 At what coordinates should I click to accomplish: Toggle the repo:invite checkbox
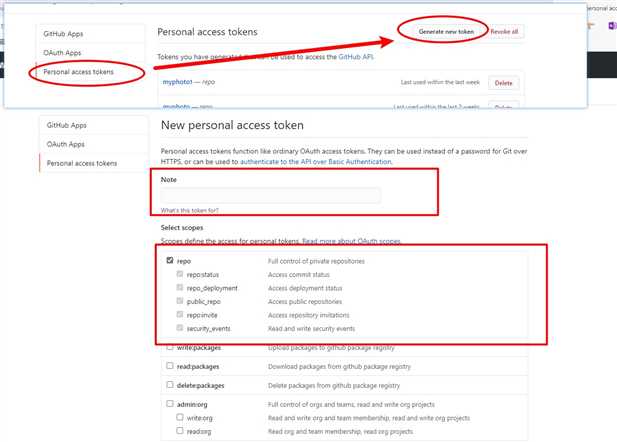180,314
